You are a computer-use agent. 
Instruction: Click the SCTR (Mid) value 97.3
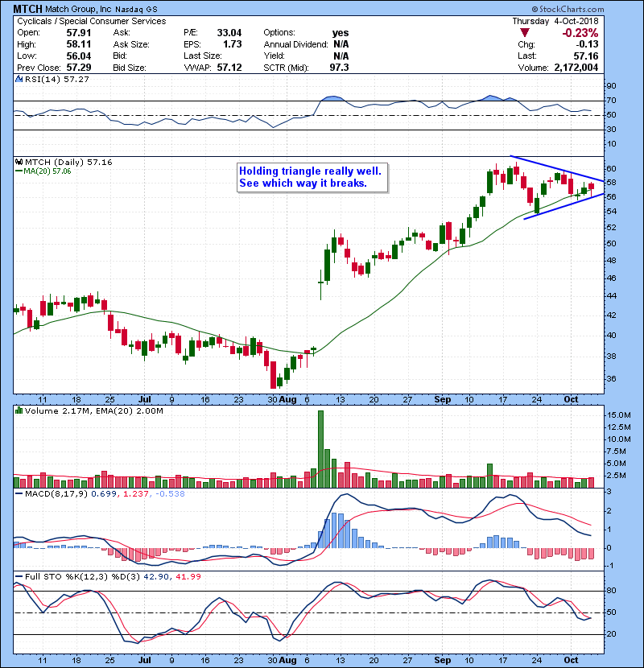coord(339,68)
